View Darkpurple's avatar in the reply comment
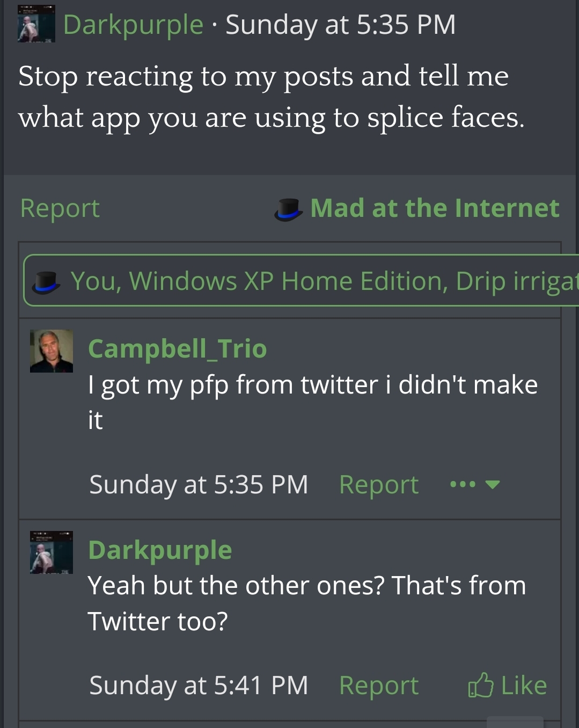 click(x=52, y=552)
